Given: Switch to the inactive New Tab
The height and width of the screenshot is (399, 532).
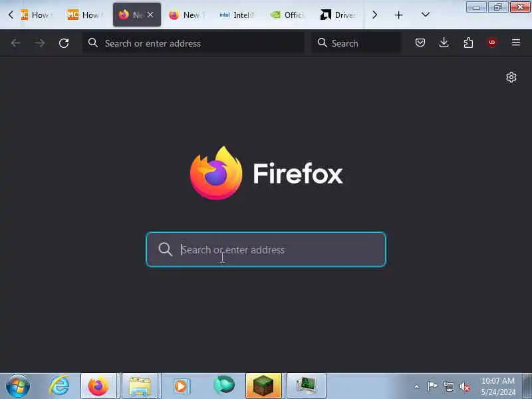Looking at the screenshot, I should [188, 15].
